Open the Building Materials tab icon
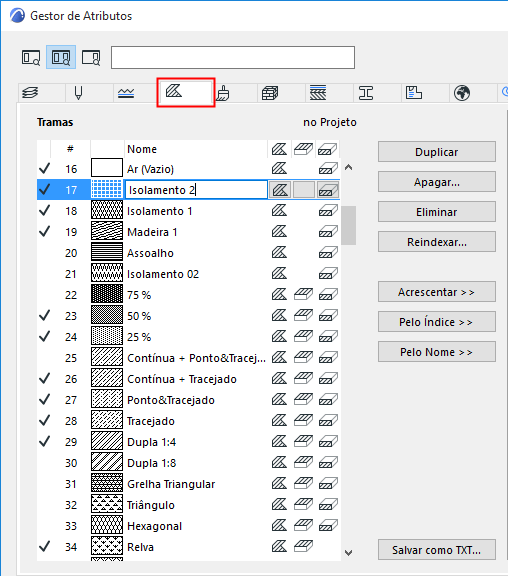508x576 pixels. coord(270,93)
